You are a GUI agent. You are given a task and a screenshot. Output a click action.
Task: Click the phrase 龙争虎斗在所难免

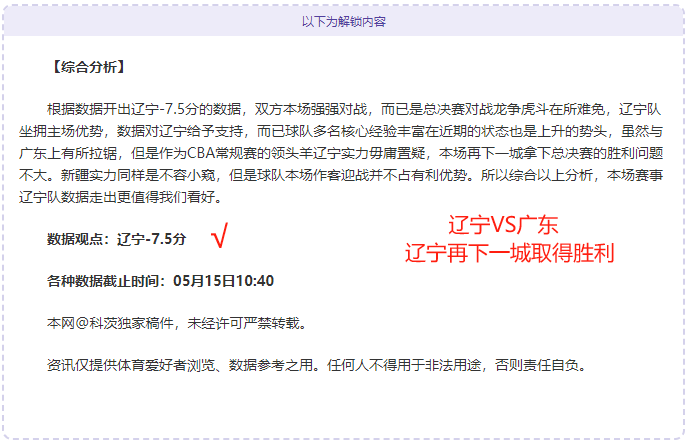tap(549, 109)
